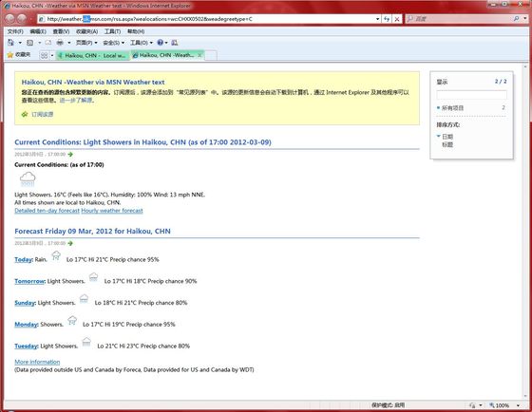This screenshot has width=532, height=412.
Task: Switch to the Haikou, CHN - Local w... tab
Action: click(x=93, y=55)
